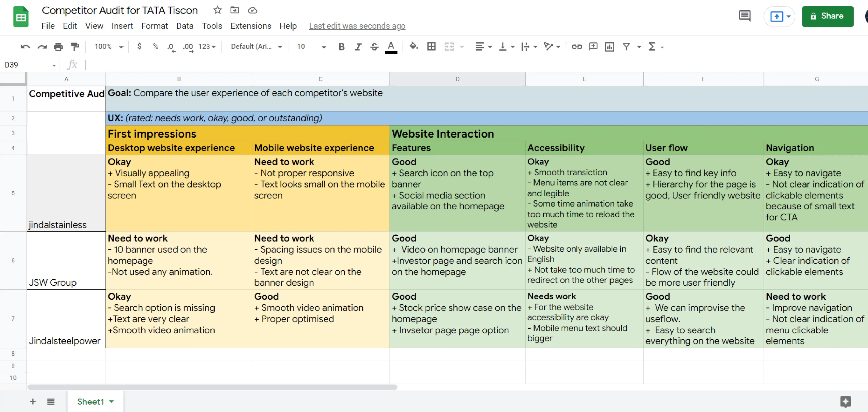Click the jindalstainless cell
Screen dimensions: 868x412
tap(66, 193)
